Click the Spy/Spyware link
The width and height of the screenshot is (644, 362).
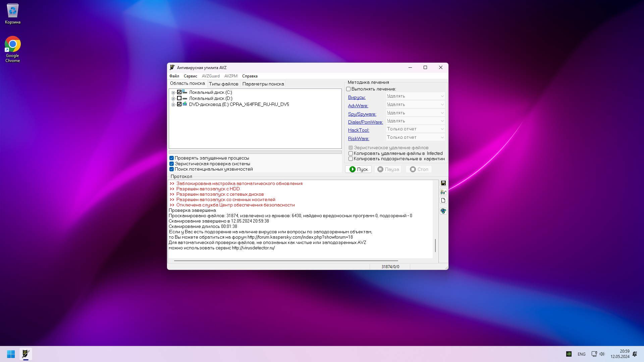coord(362,114)
